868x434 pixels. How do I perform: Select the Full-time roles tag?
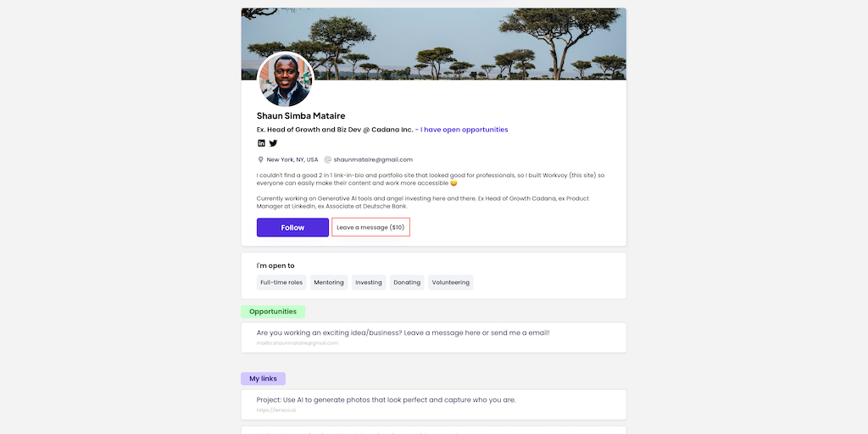pyautogui.click(x=281, y=282)
